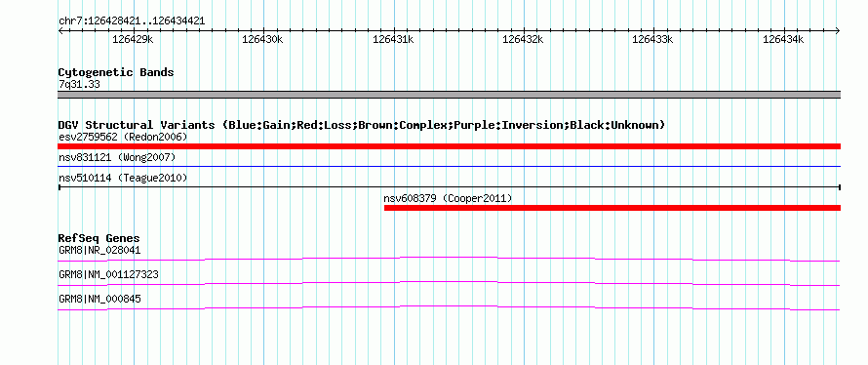Click the nsv608379 (Cooper2011) variant label
868x365 pixels.
click(x=448, y=198)
